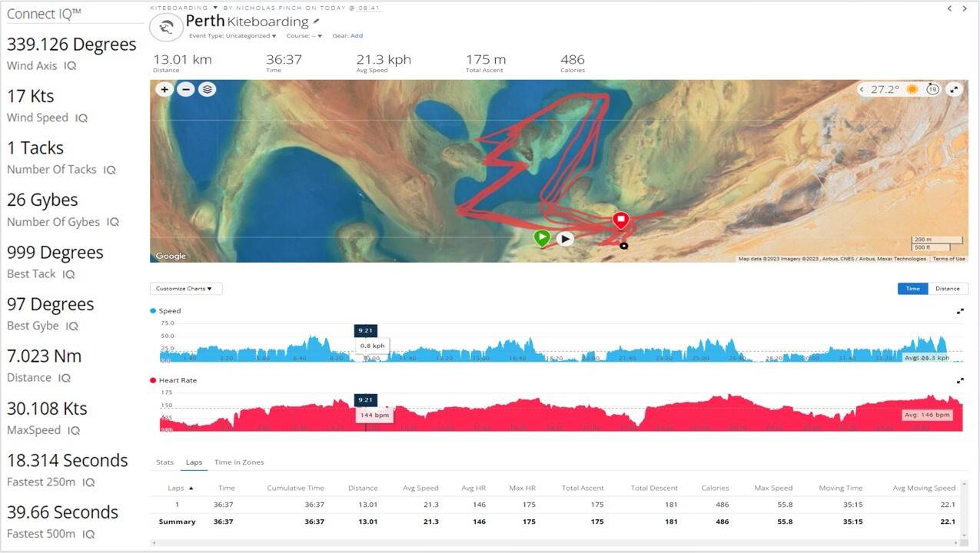Click the Add gear link
Viewport: 980px width, 553px height.
(357, 36)
